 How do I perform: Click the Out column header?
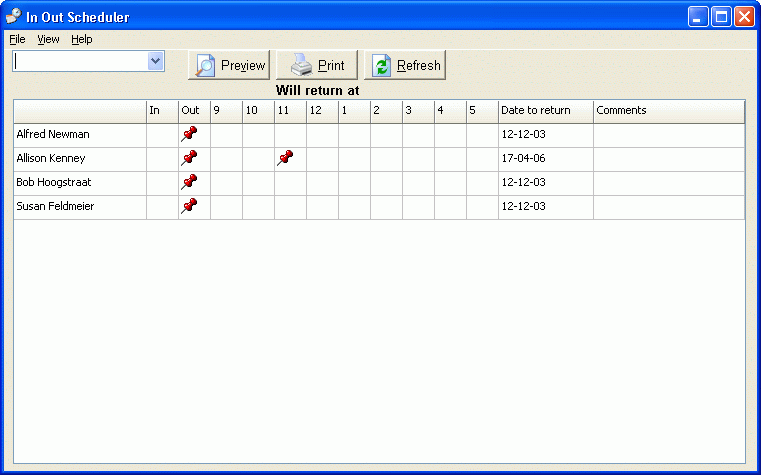[195, 111]
